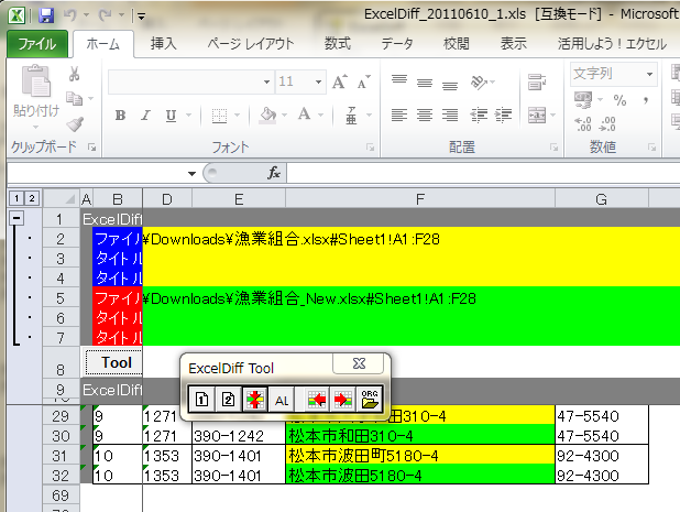The image size is (680, 512).
Task: Open clipboard group dialog launcher
Action: tap(92, 147)
